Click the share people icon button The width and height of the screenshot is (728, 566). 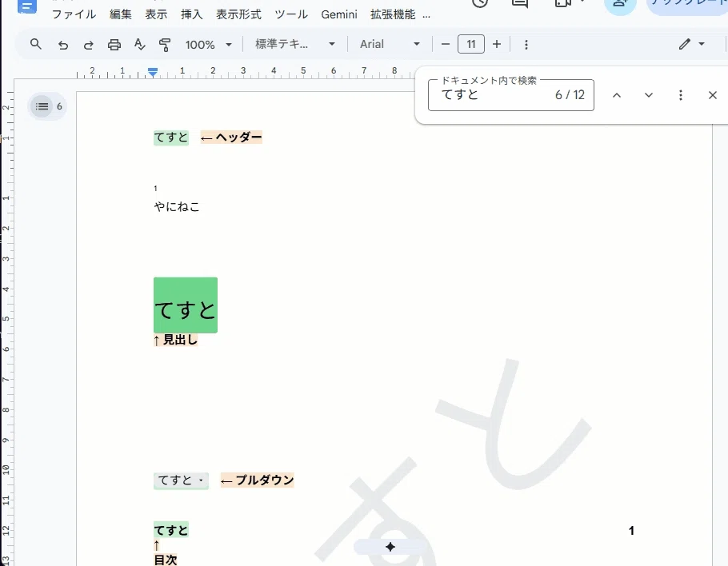coord(620,6)
